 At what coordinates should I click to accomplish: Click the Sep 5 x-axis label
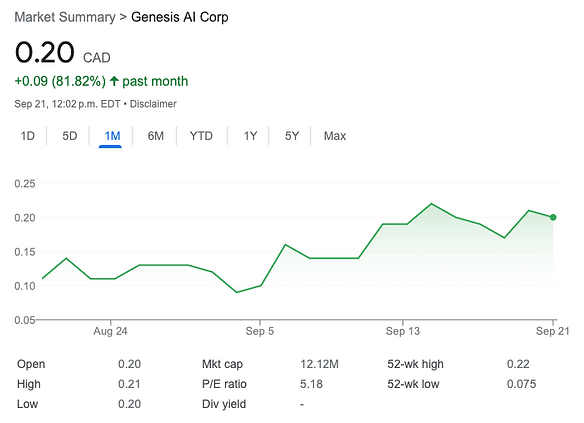point(260,331)
